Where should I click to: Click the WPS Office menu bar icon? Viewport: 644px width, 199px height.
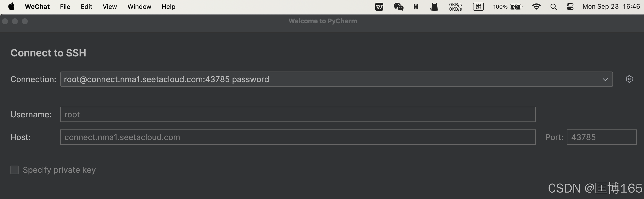point(379,7)
